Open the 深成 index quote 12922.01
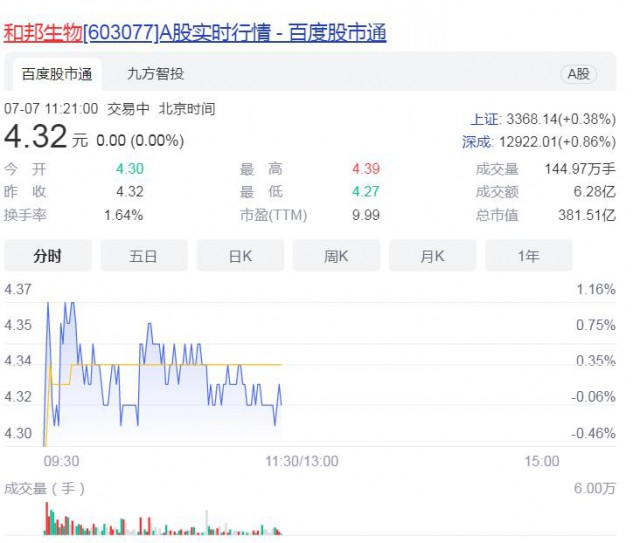The image size is (640, 543). coord(538,142)
